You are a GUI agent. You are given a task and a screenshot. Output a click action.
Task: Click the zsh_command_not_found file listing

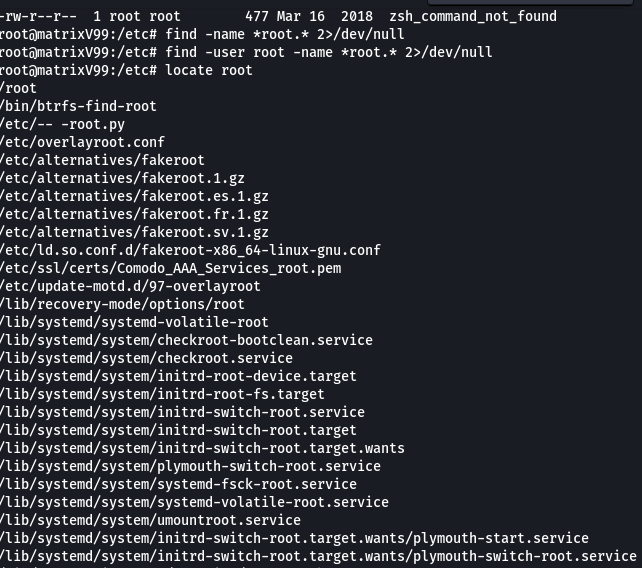point(473,16)
